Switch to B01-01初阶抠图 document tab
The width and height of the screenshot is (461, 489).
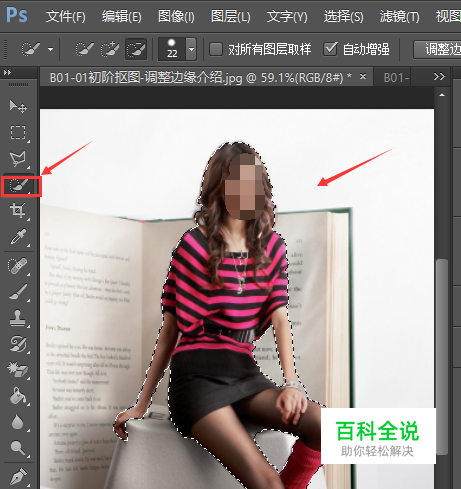click(x=200, y=77)
